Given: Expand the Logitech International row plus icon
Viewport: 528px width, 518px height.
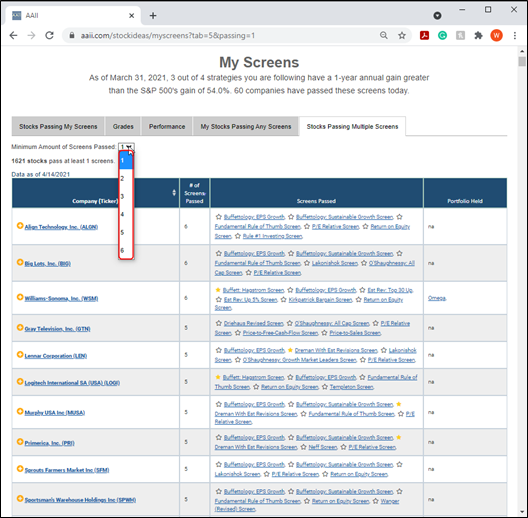Looking at the screenshot, I should point(20,381).
